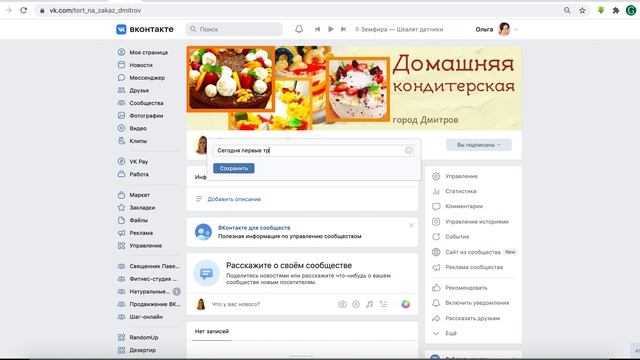Viewport: 640px width, 360px height.
Task: Click the Сохранить button
Action: click(233, 168)
